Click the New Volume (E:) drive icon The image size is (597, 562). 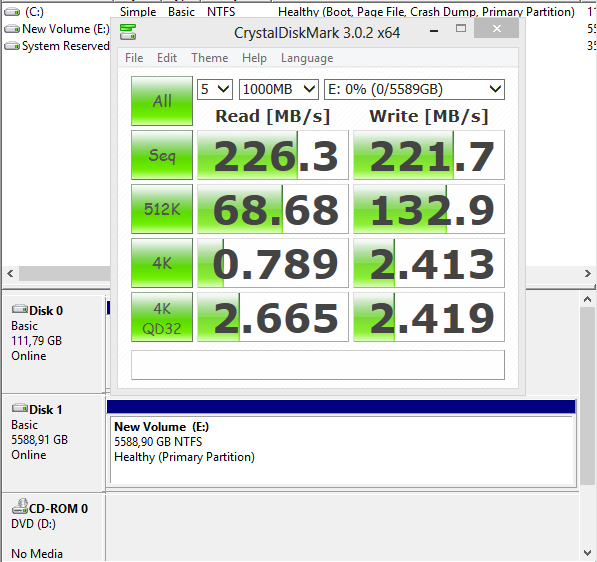point(12,29)
